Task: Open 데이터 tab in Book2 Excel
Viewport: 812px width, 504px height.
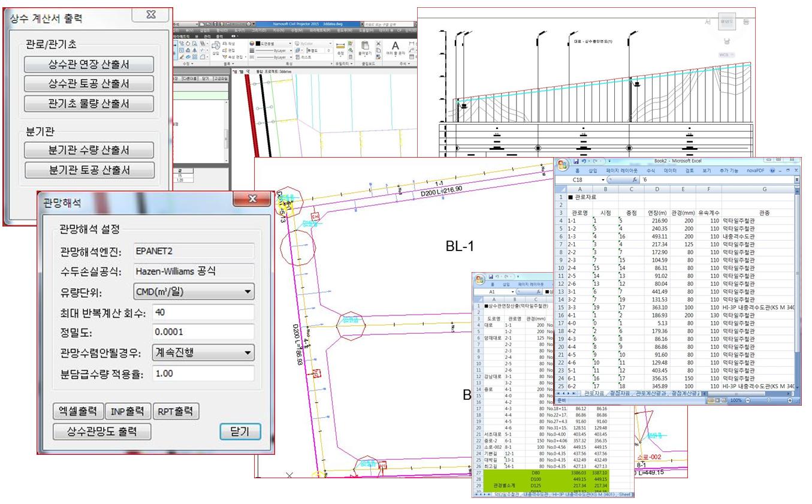Action: point(670,170)
